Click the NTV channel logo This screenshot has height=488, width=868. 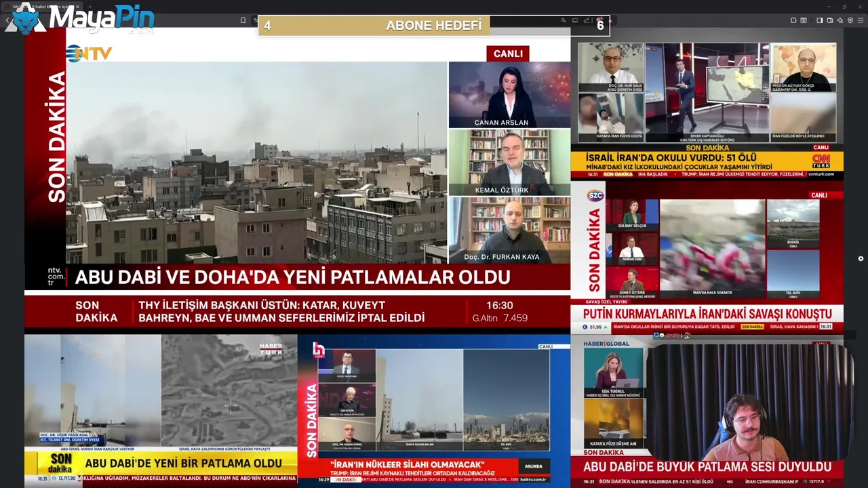(x=89, y=53)
